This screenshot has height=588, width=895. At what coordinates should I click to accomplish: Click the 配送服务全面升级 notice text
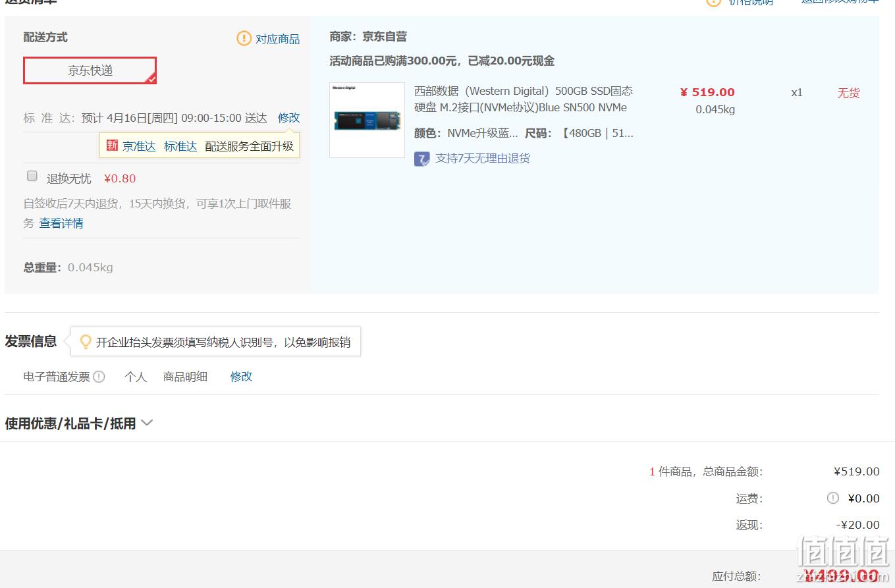(249, 146)
